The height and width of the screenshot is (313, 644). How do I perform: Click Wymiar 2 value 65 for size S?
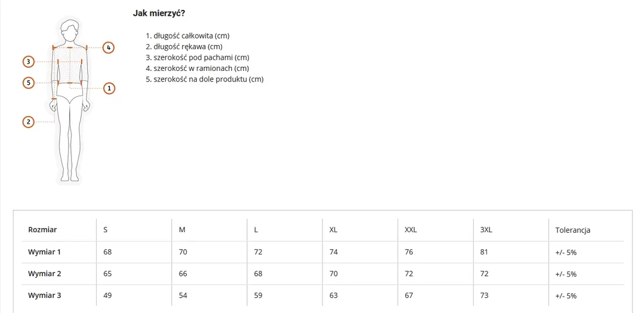pyautogui.click(x=107, y=274)
